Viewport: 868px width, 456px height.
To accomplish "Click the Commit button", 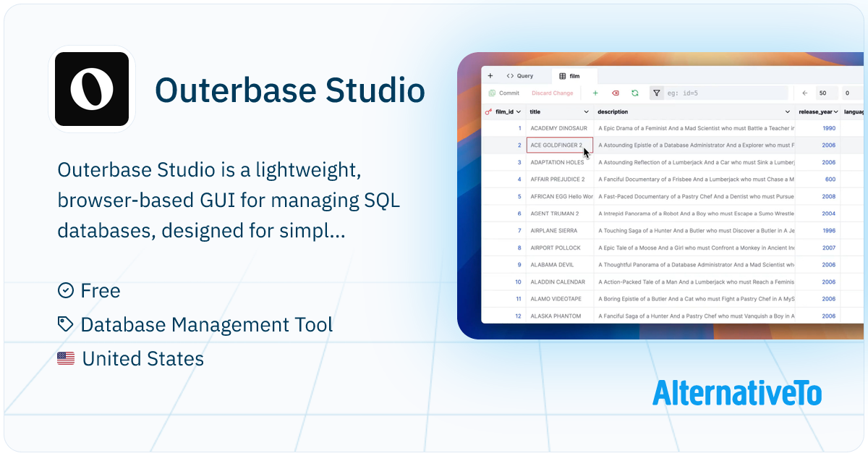I will (x=505, y=93).
